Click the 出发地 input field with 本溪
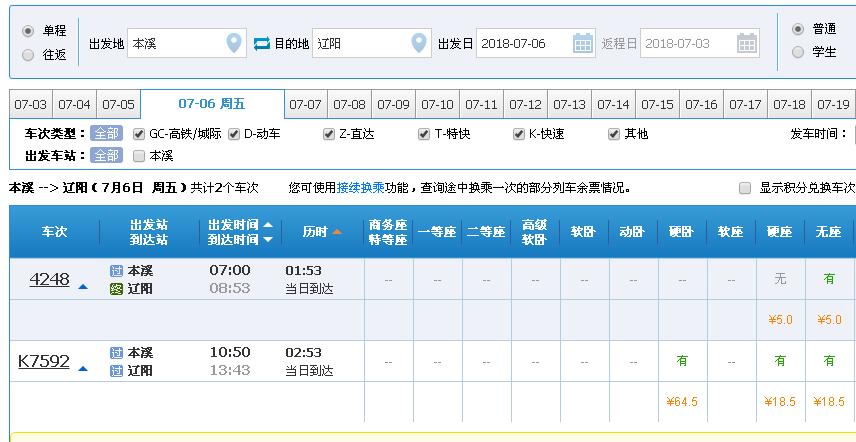 pos(187,43)
